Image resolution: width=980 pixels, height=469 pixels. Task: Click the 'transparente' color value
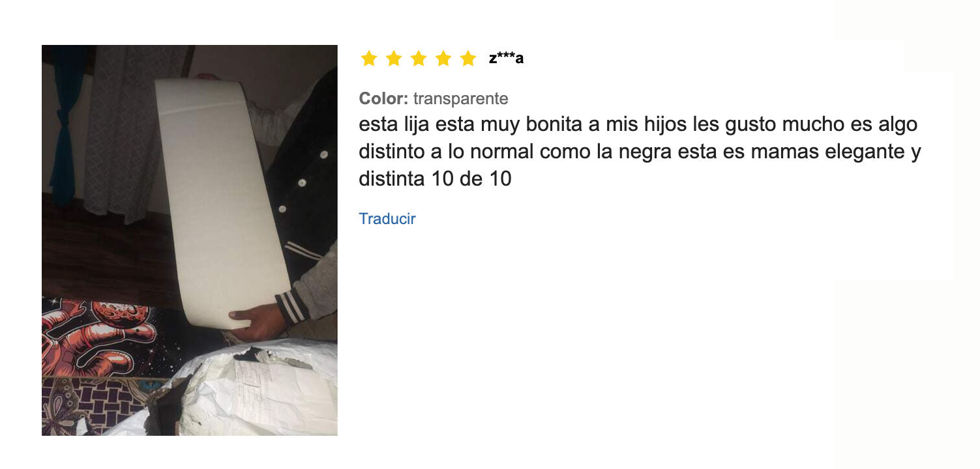tap(460, 99)
